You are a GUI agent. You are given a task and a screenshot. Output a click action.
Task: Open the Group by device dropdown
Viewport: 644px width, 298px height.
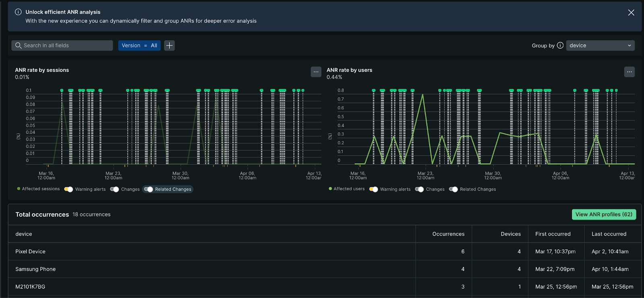600,45
